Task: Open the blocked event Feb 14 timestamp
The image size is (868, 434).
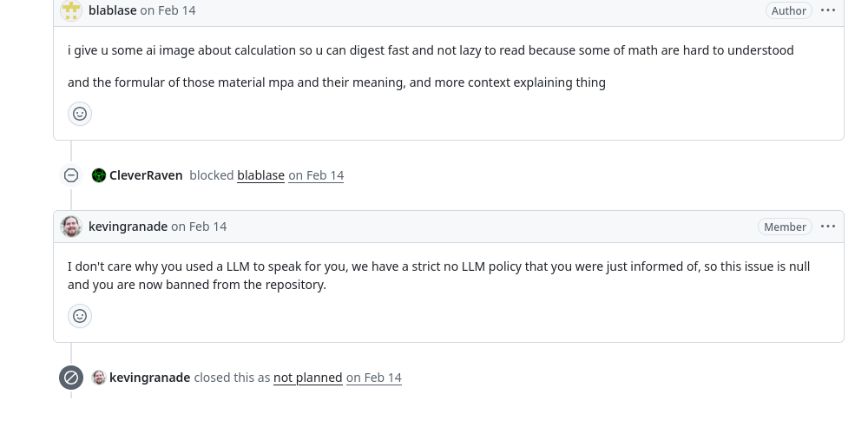Action: coord(316,175)
